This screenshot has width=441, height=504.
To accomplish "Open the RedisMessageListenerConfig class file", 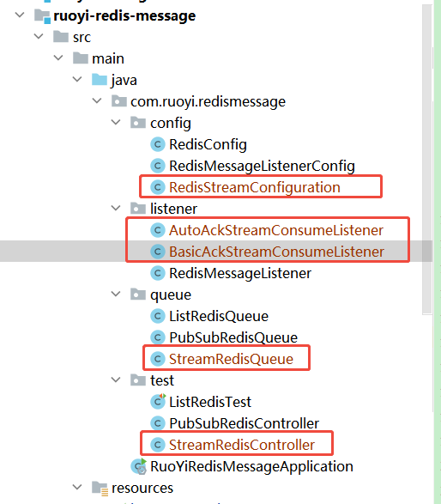I will [x=262, y=167].
